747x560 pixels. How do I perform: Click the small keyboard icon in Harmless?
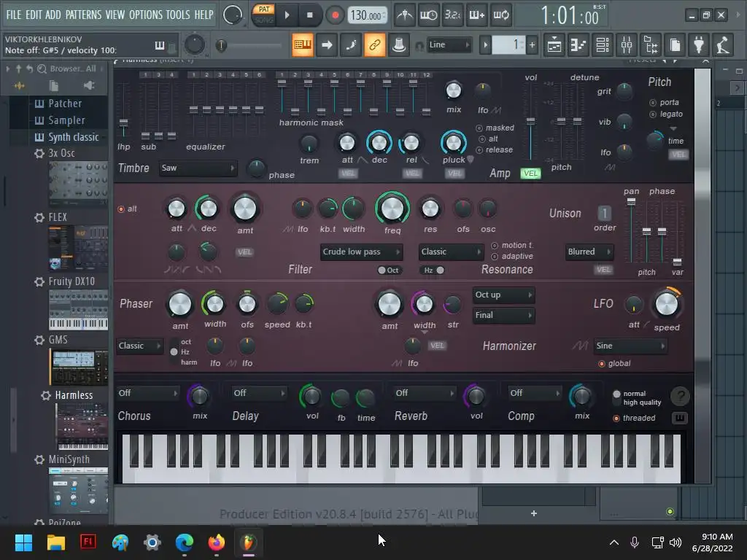680,418
